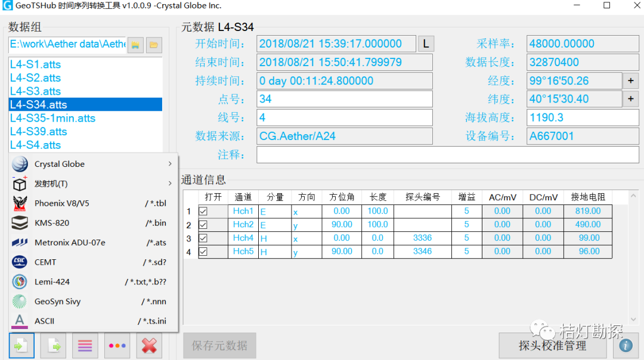This screenshot has width=644, height=360.
Task: Click the 探头编号 column header
Action: coord(423,197)
